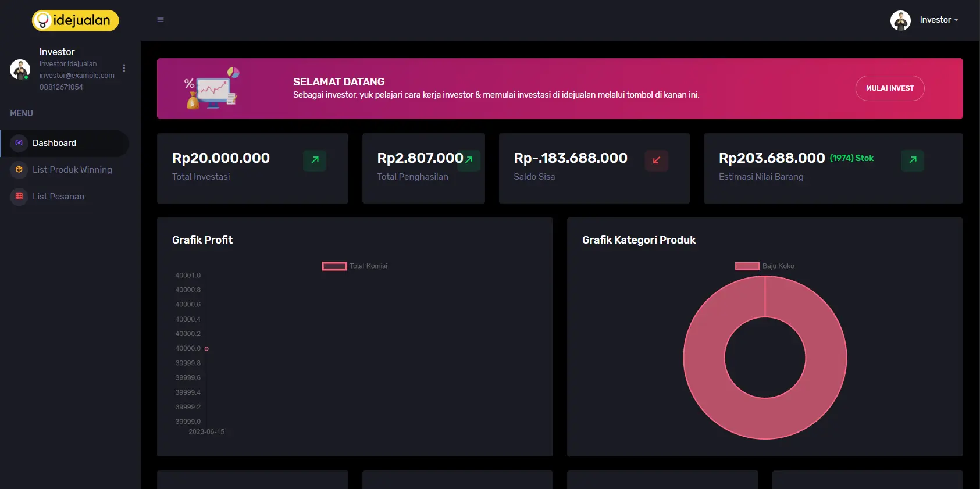Click the Saldo Sisa red arrow icon
This screenshot has height=489, width=980.
[656, 160]
